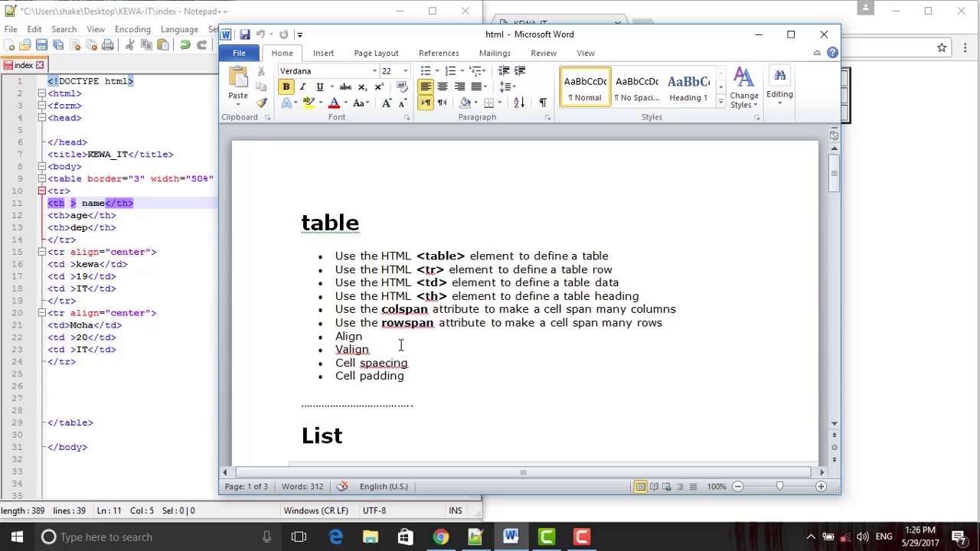Open the Change Styles menu
Screen dimensions: 980x551
point(744,88)
